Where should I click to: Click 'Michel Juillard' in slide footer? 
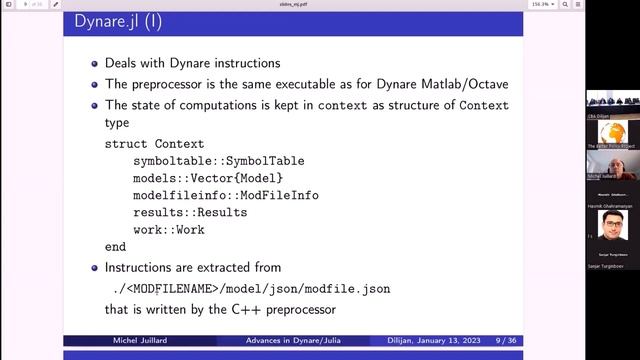(140, 340)
